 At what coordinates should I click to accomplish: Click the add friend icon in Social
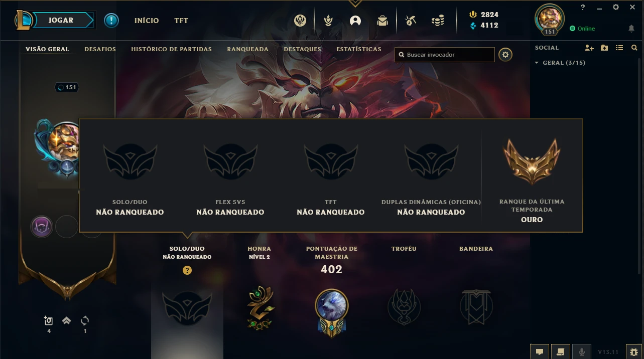coord(589,48)
